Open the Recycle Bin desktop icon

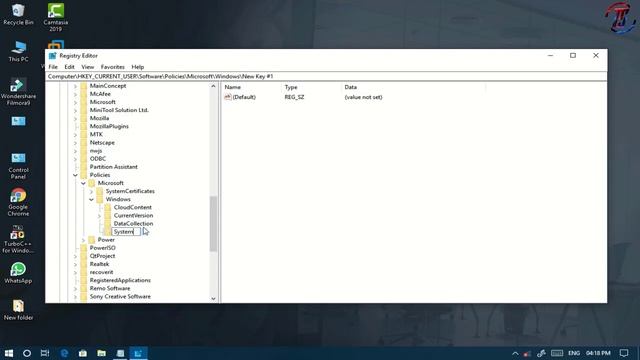click(18, 14)
